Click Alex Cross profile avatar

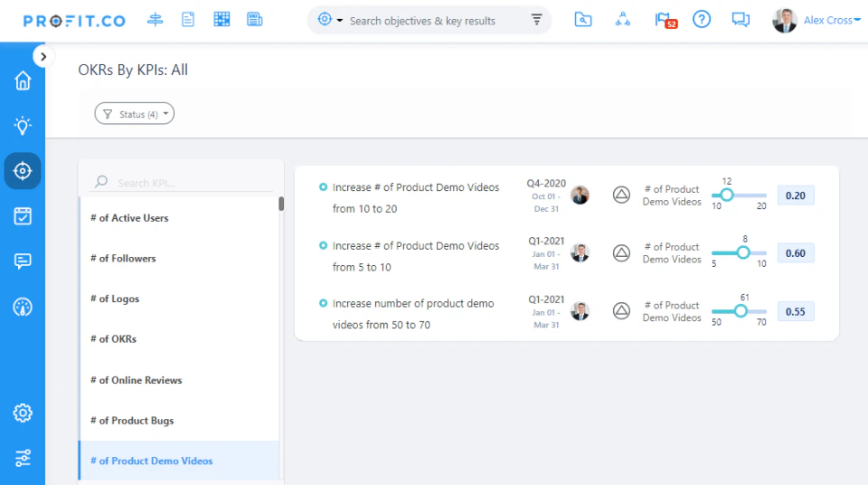click(x=785, y=21)
